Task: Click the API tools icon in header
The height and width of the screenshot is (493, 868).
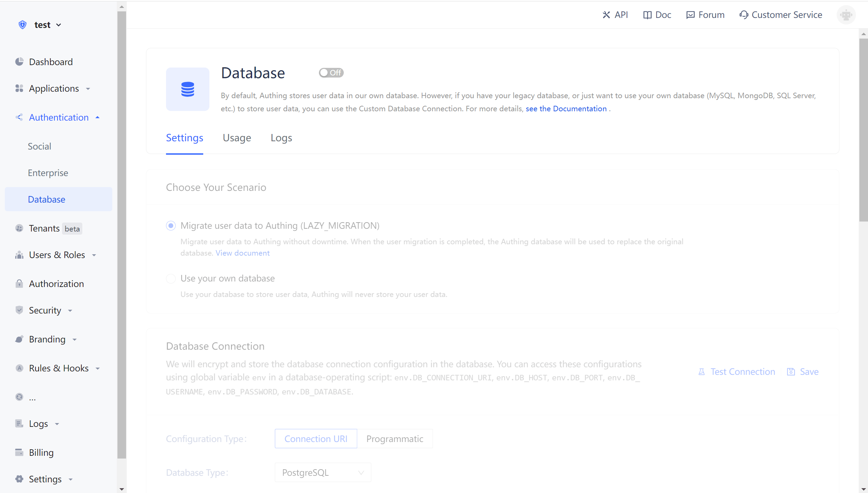Action: click(x=606, y=15)
